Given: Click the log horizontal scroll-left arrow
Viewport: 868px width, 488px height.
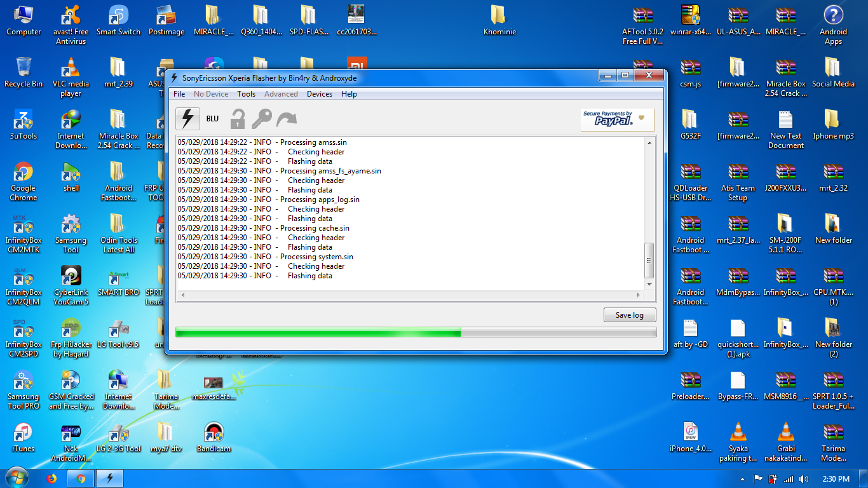Looking at the screenshot, I should pos(183,295).
